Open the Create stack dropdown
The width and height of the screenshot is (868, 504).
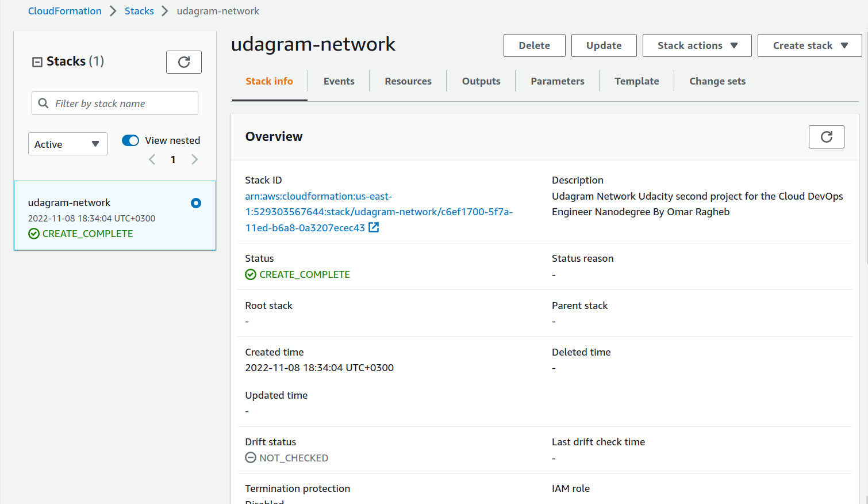click(809, 45)
